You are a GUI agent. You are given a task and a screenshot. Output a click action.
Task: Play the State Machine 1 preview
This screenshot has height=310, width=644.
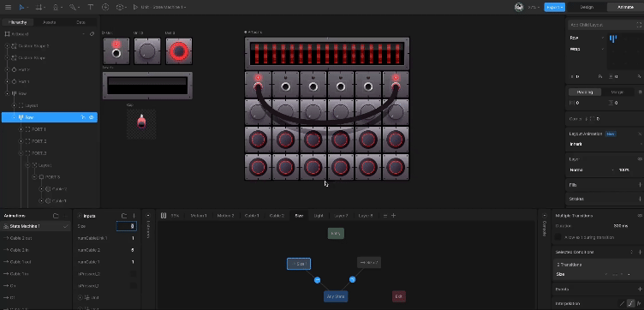tap(135, 7)
